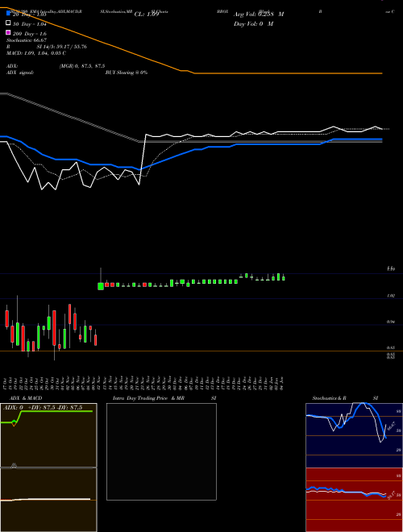Select the 'Stochastics: 66.67' readout
Viewport: 403px width, 532px height.
pyautogui.click(x=26, y=40)
